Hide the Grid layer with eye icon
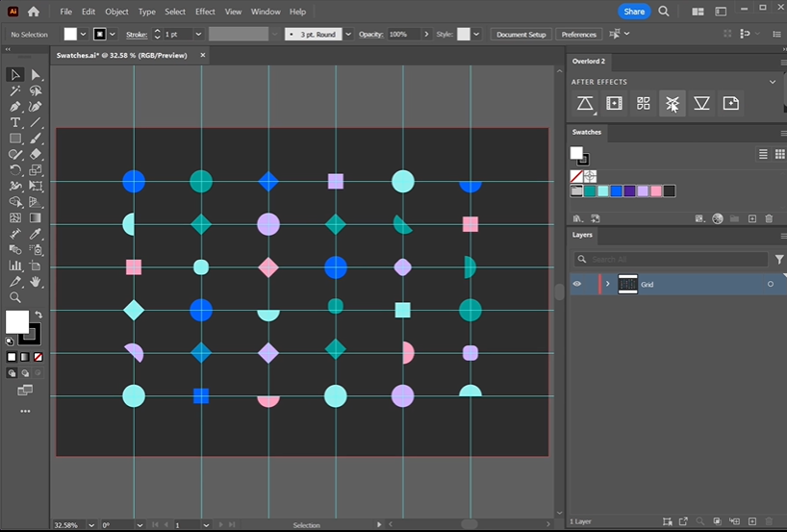Image resolution: width=787 pixels, height=532 pixels. (x=577, y=284)
